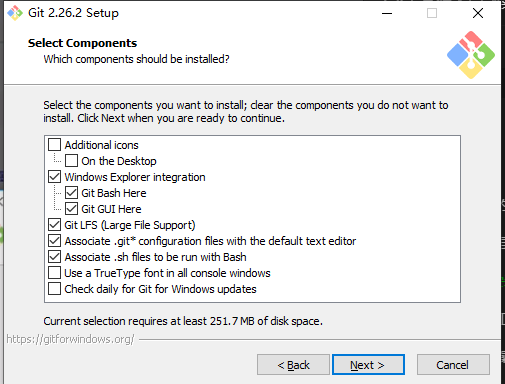The width and height of the screenshot is (505, 384).
Task: Return to previous page with Back
Action: point(293,365)
